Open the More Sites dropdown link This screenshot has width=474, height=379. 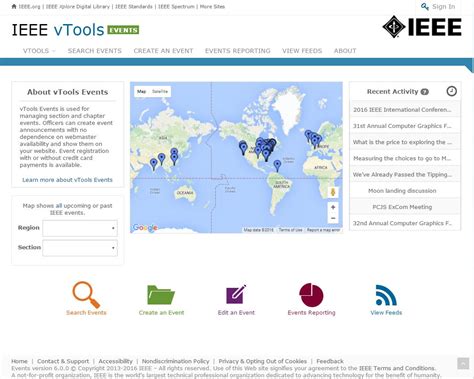pyautogui.click(x=212, y=6)
